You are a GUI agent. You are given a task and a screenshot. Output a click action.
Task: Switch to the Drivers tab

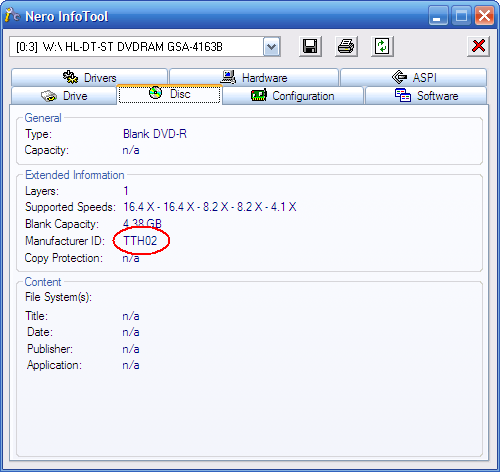point(89,77)
